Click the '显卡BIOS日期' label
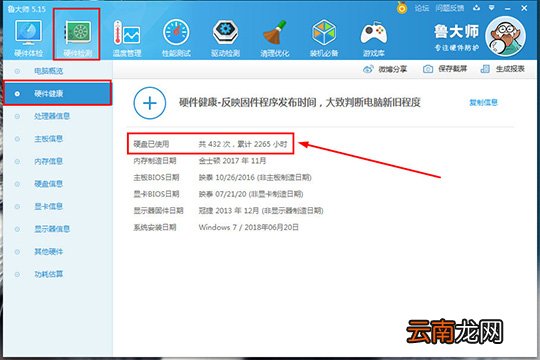Viewport: 540px width, 360px height. (x=156, y=194)
